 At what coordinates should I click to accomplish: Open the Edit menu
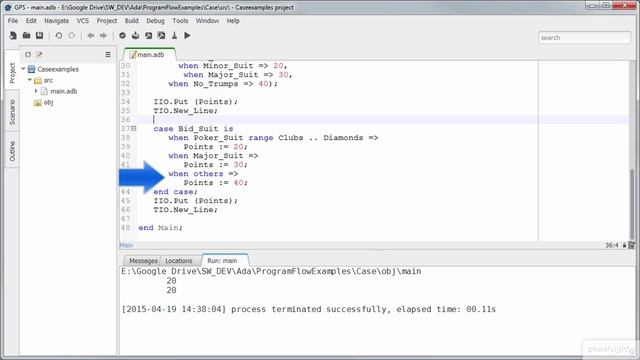[x=31, y=20]
